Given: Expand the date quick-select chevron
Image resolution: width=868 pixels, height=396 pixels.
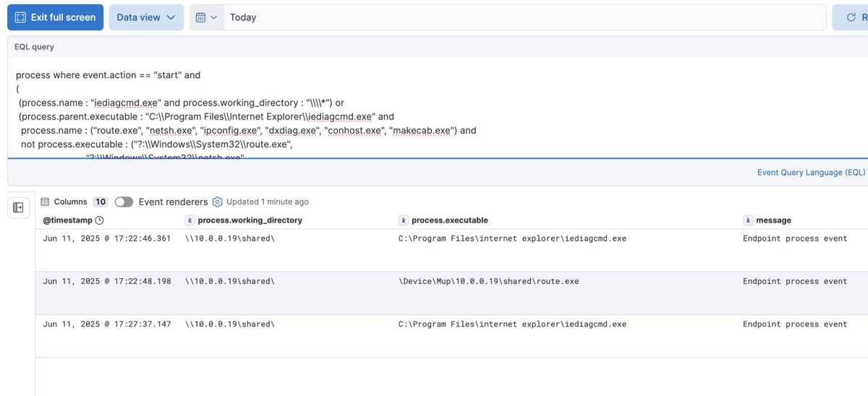Looking at the screenshot, I should [214, 17].
